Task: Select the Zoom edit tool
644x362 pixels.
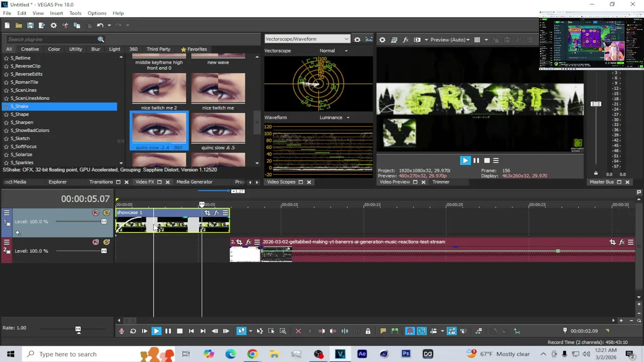Action: coord(283,331)
